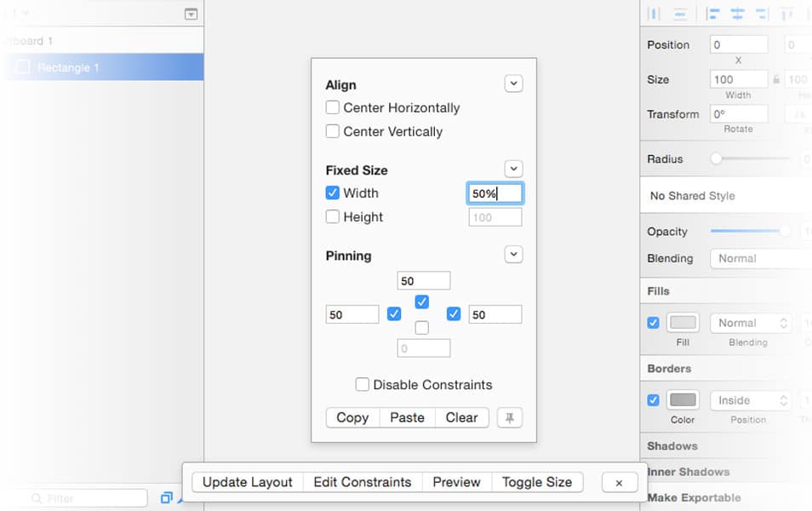Pin the constraints popup with the pushpin icon
This screenshot has height=511, width=812.
point(509,417)
